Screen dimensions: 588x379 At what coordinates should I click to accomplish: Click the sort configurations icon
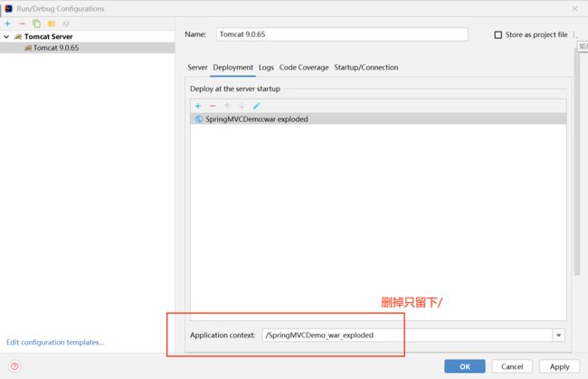[66, 24]
